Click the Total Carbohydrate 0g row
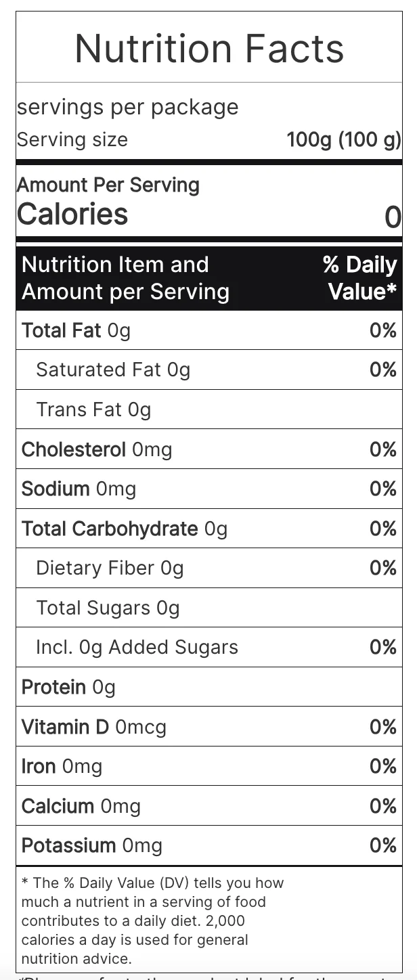 coord(209,529)
